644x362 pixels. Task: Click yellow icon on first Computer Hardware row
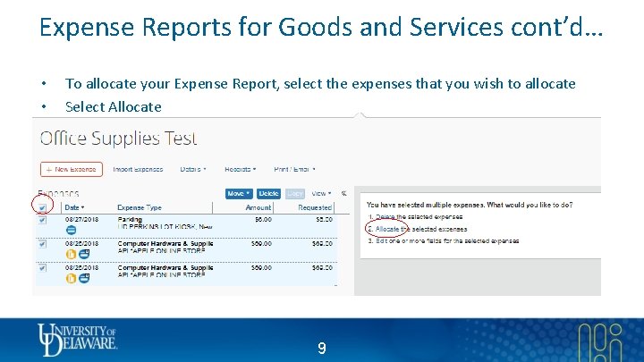point(71,254)
